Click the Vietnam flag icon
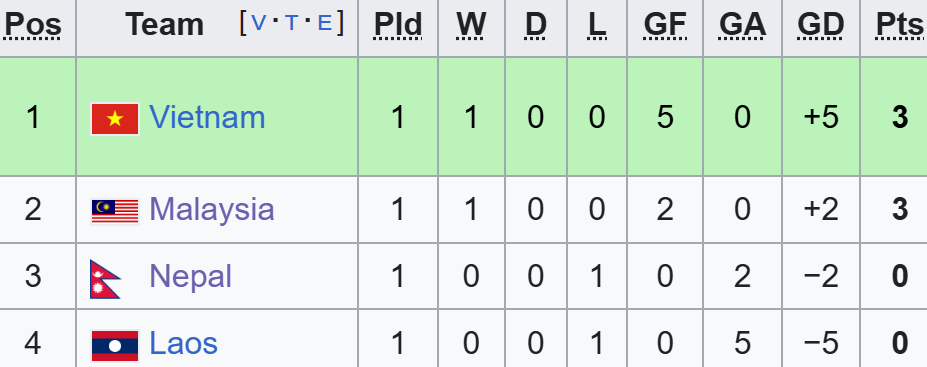This screenshot has height=367, width=927. pyautogui.click(x=115, y=119)
